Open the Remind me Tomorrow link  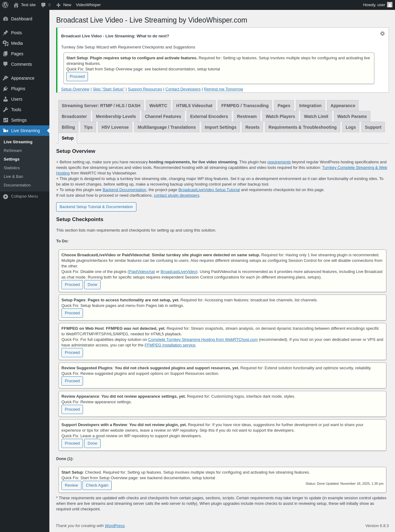tap(223, 89)
